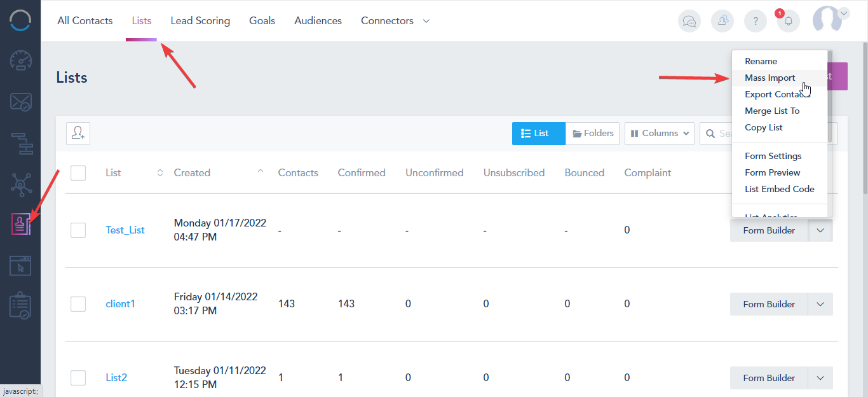This screenshot has height=397, width=868.
Task: Click the page vertical scrollbar
Action: coord(865,118)
